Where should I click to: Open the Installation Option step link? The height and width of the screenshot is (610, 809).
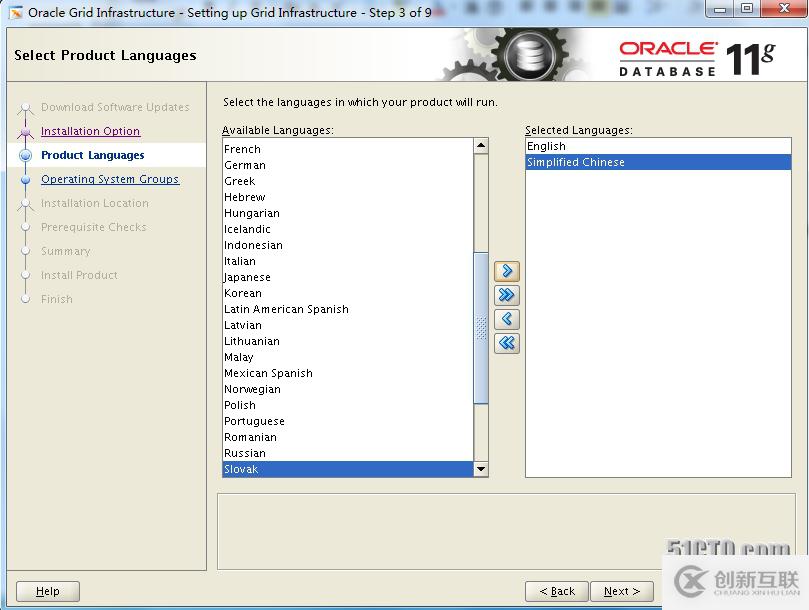coord(90,131)
